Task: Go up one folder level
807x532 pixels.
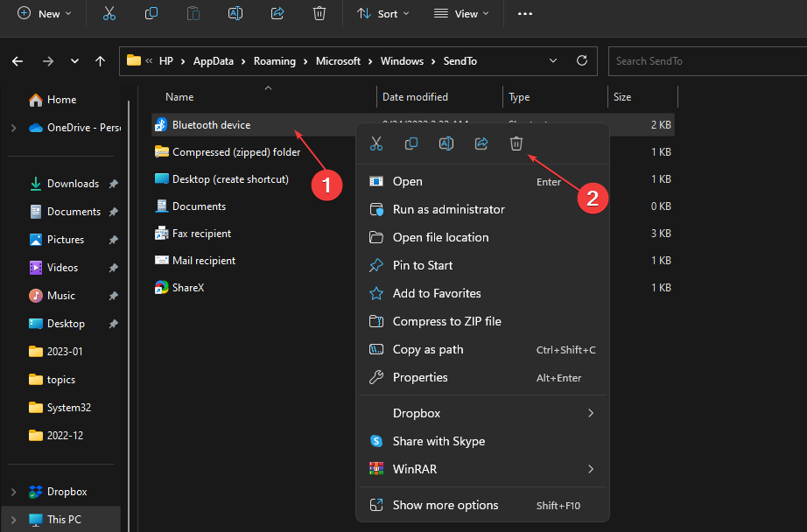Action: coord(101,61)
